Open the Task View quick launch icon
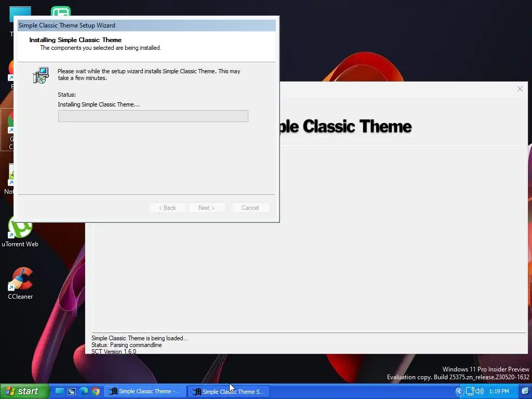 [x=72, y=391]
